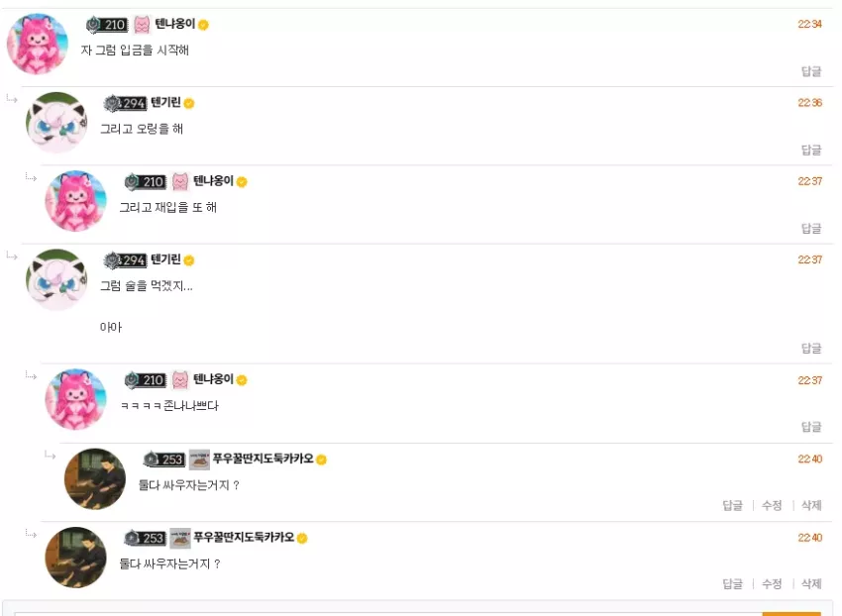This screenshot has width=842, height=616.
Task: Open the dark-clothed avatar on the last comment
Action: pyautogui.click(x=75, y=558)
